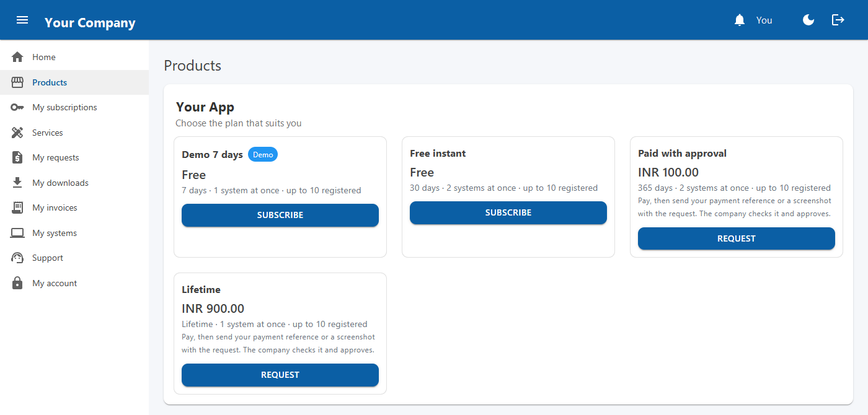The width and height of the screenshot is (868, 415).
Task: Click the Demo 7 days plan title
Action: click(x=212, y=155)
